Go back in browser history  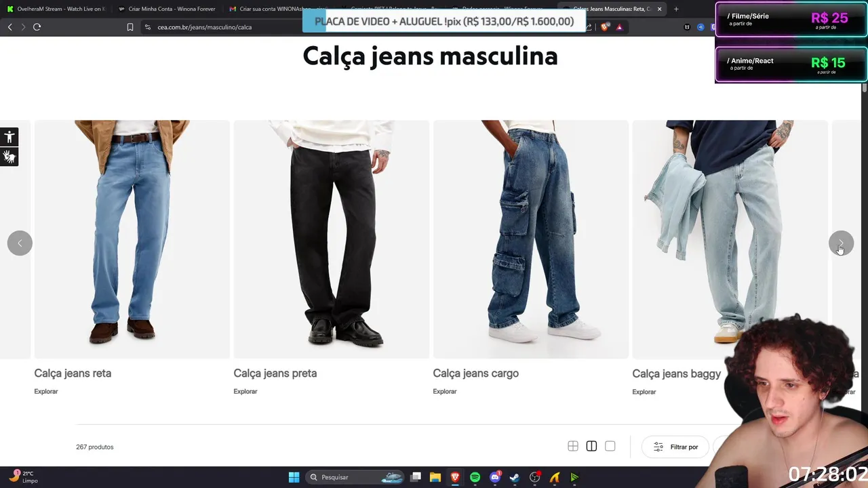pyautogui.click(x=9, y=27)
